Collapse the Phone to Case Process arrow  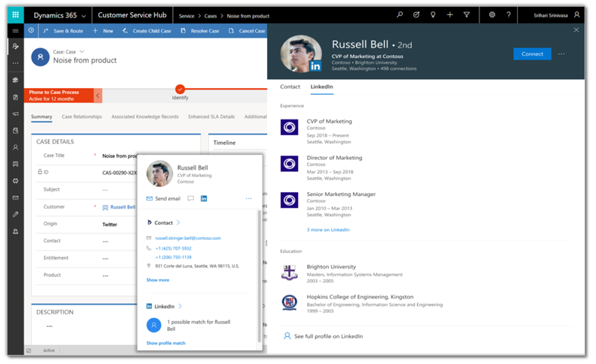[x=98, y=96]
